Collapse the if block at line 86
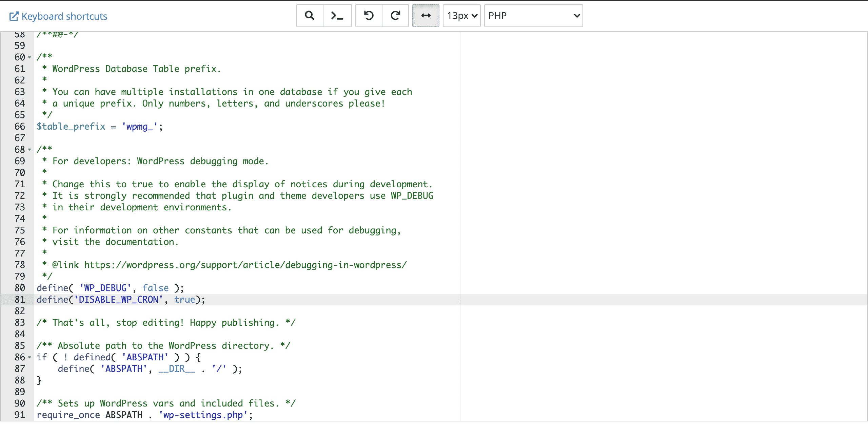 pos(29,357)
